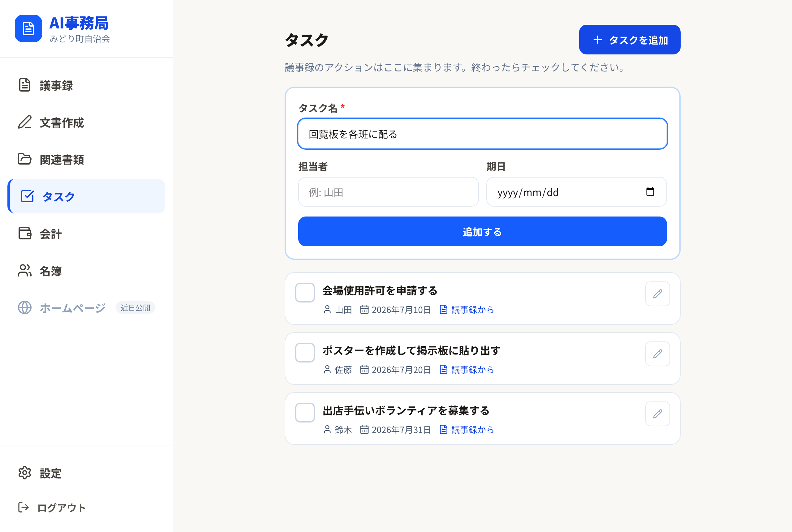The image size is (792, 532).
Task: Open 議事録から link on 鈴木's task
Action: click(x=467, y=430)
